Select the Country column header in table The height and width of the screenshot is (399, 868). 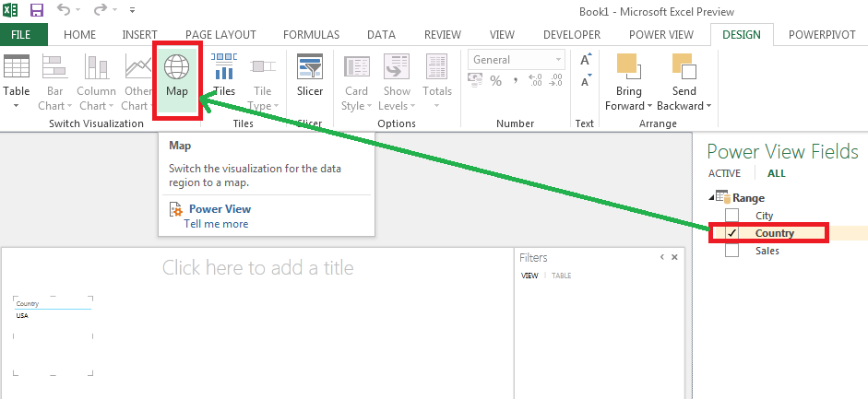point(28,303)
